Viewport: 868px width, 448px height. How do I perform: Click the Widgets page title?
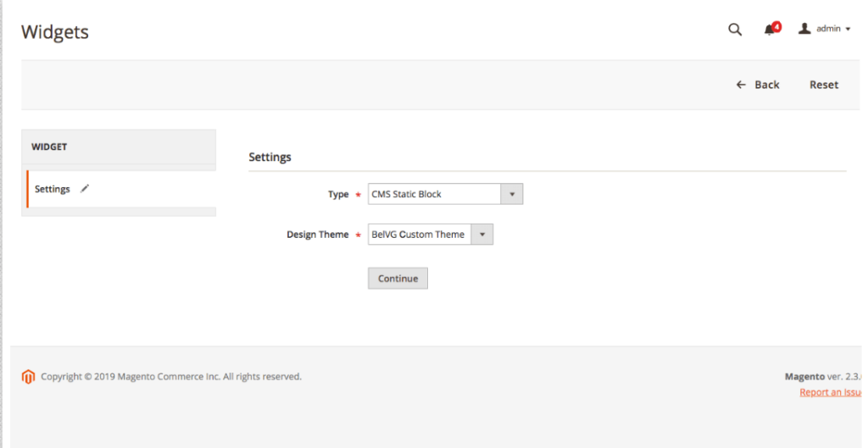pyautogui.click(x=55, y=31)
